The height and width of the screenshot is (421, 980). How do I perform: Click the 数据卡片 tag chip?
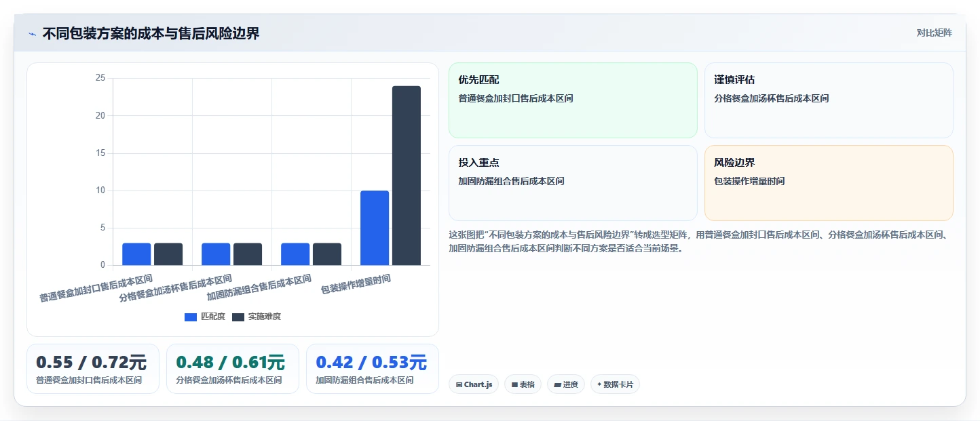615,384
